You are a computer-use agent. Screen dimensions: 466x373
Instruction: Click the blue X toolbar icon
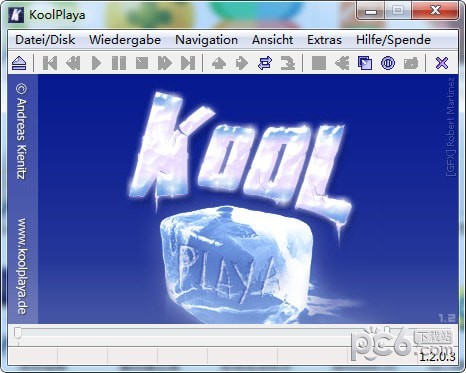(x=442, y=63)
